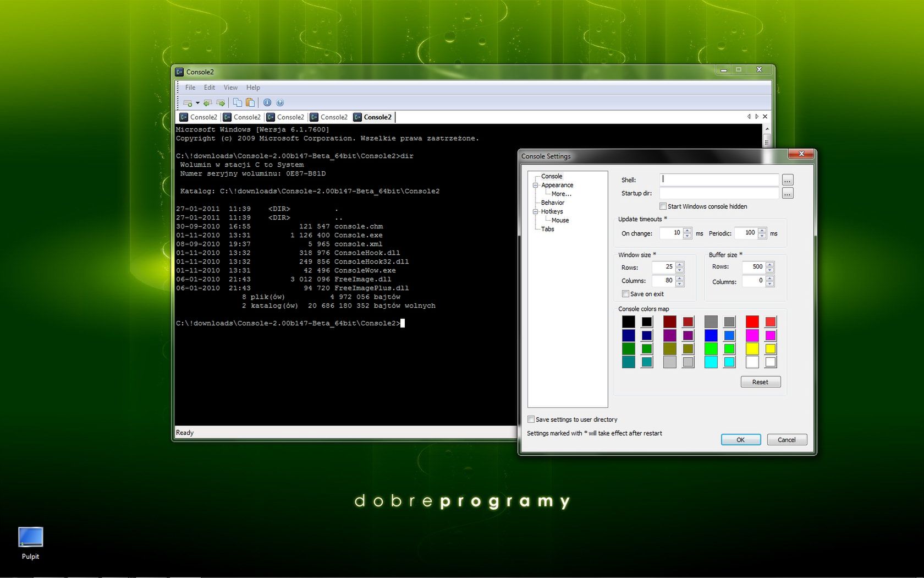924x578 pixels.
Task: Collapse the Hotkeys tree node
Action: (535, 212)
